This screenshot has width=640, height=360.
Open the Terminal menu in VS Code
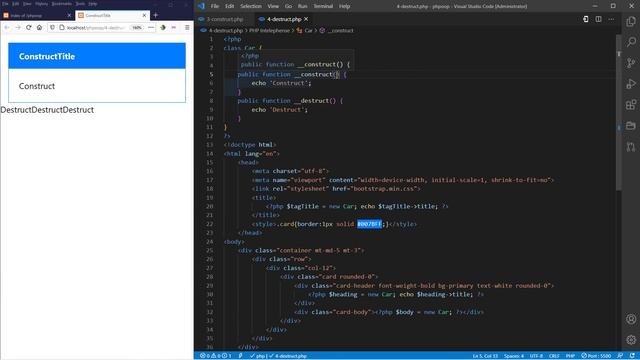[323, 6]
